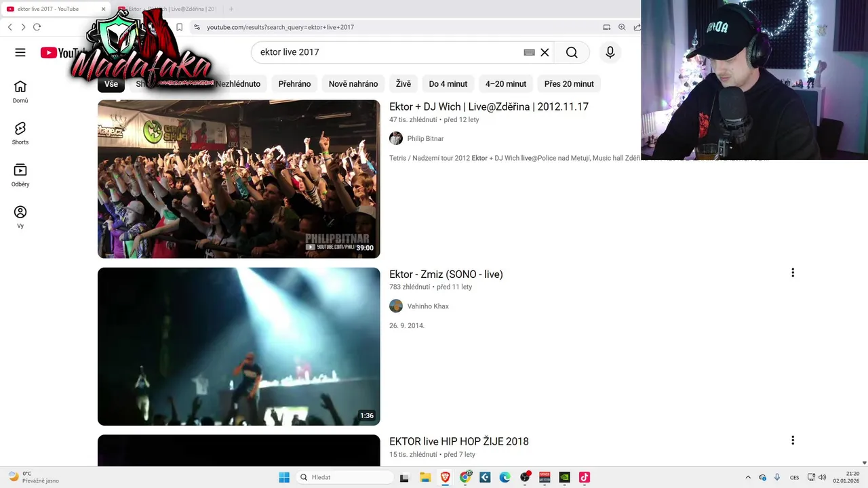Clear the search query with the X
This screenshot has height=488, width=868.
pos(545,52)
